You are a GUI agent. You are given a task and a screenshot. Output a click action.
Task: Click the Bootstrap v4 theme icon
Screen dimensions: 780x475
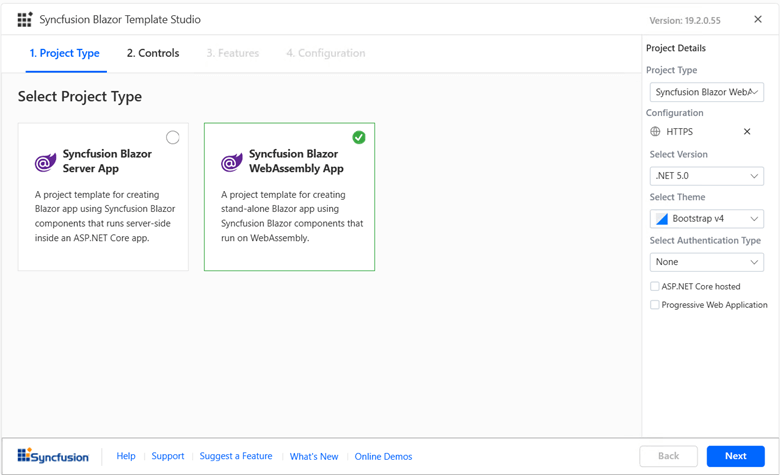661,219
